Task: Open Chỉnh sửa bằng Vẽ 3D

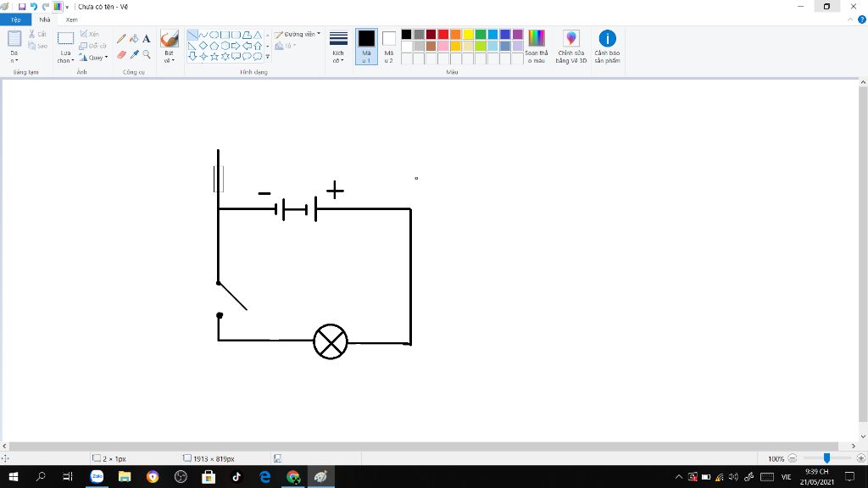Action: click(570, 47)
